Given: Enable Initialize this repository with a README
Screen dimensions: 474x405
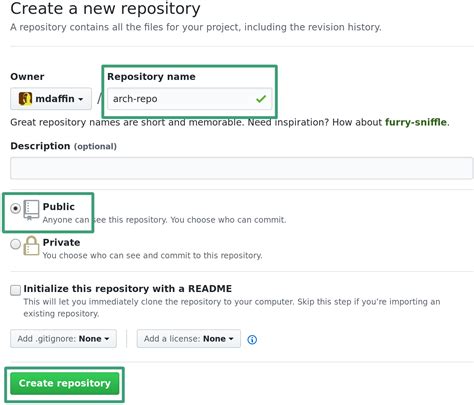Looking at the screenshot, I should [15, 290].
